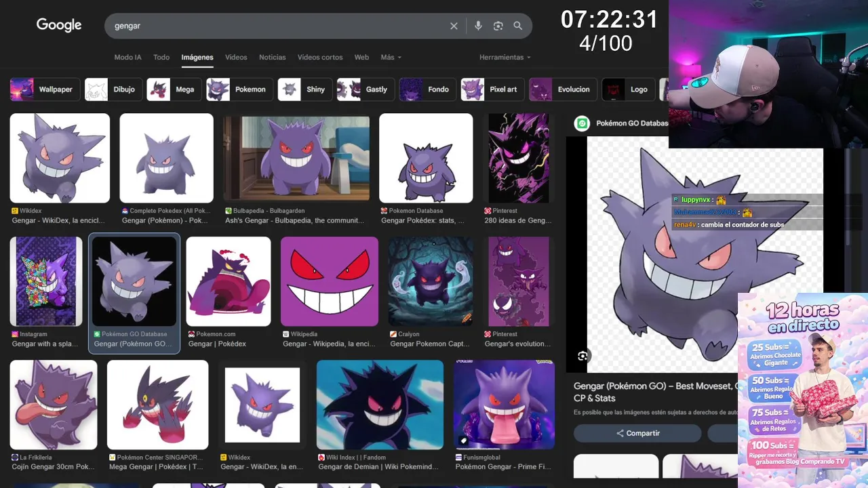Filter by Pixel art chip
This screenshot has height=488, width=868.
tap(492, 89)
